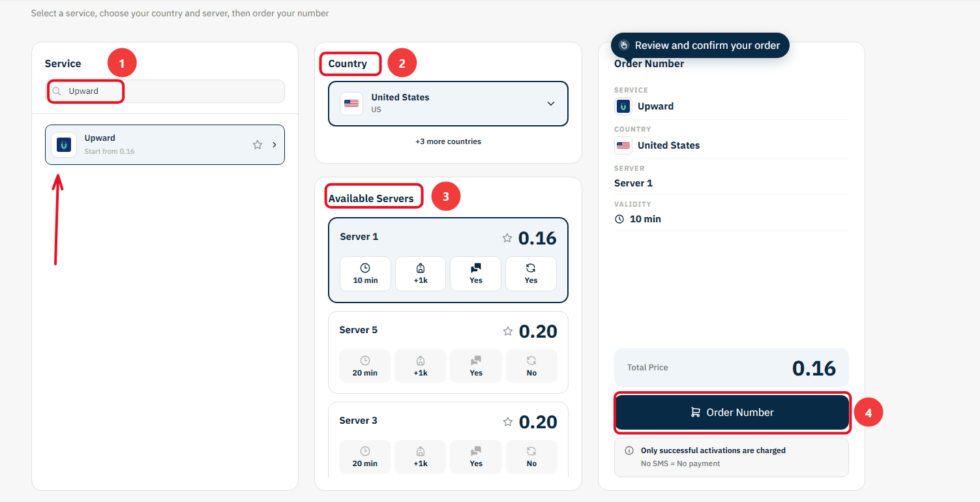Click 'No SMS = No payment' text
The height and width of the screenshot is (502, 980).
pos(681,464)
